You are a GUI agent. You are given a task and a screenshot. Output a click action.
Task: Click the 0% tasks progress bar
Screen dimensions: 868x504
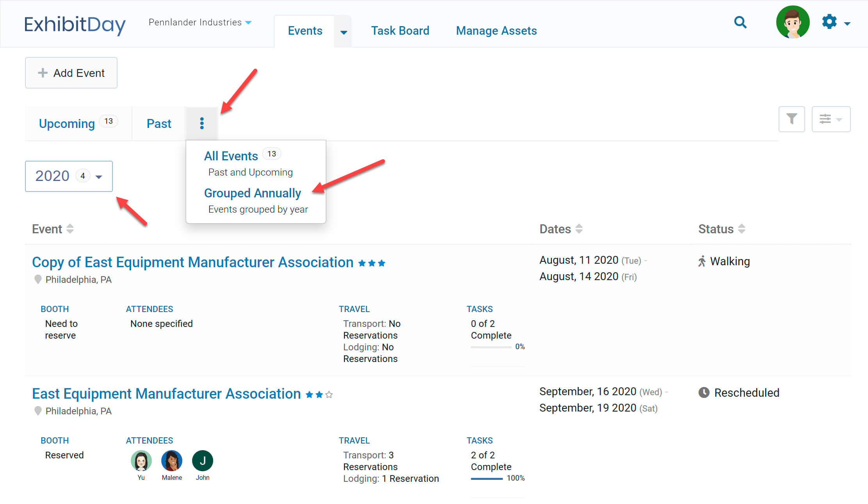point(491,347)
